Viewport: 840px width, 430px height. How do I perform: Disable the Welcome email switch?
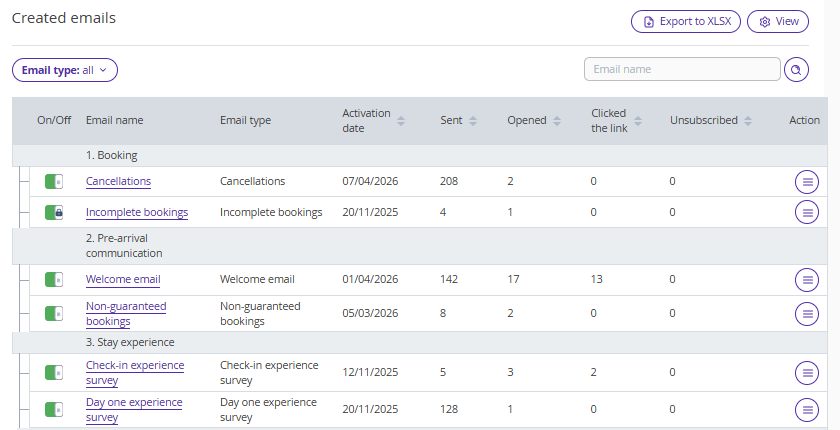coord(54,280)
